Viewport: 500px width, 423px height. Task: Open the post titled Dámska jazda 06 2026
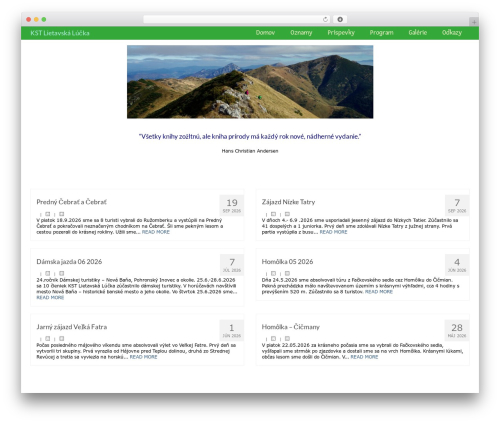[69, 262]
